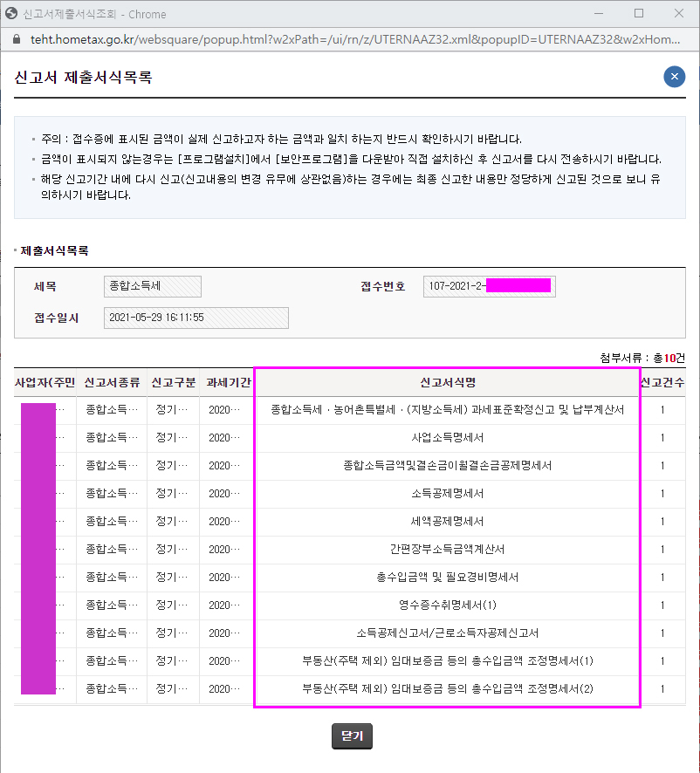Click the 신고건수 column header
Viewport: 700px width, 773px height.
pyautogui.click(x=662, y=383)
